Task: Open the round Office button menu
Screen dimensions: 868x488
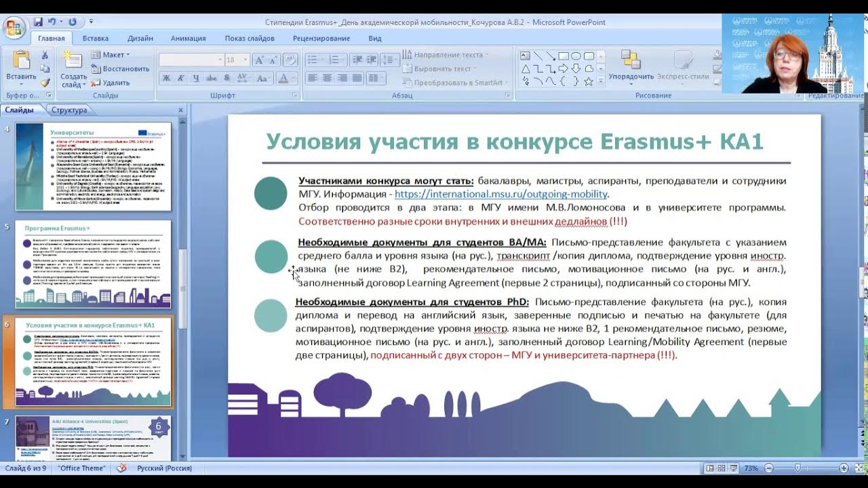Action: click(14, 28)
